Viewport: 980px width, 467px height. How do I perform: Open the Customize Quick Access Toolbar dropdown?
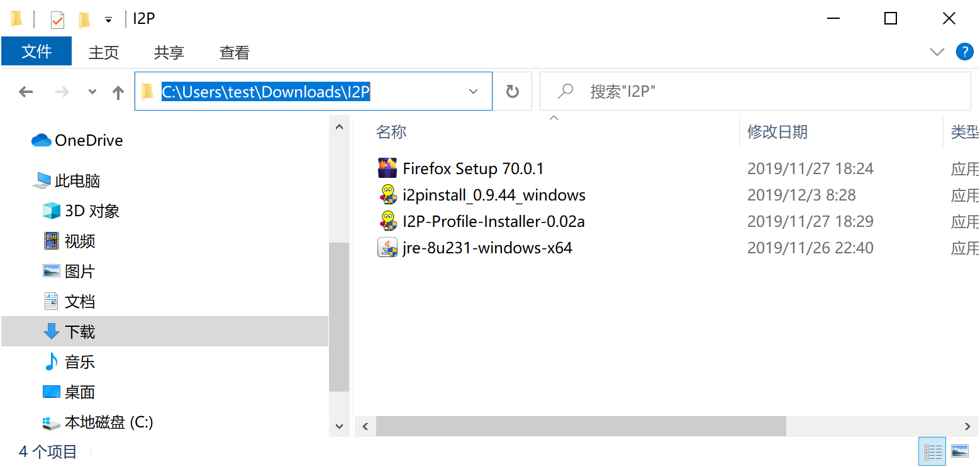point(108,19)
